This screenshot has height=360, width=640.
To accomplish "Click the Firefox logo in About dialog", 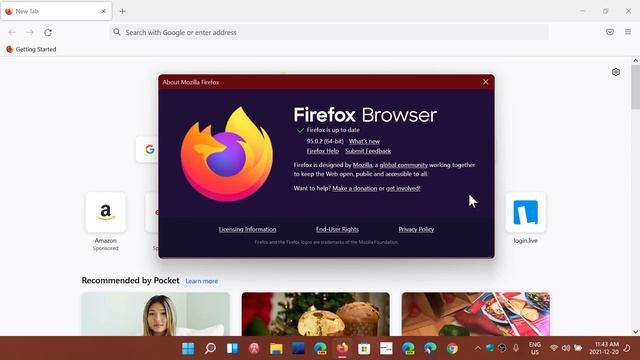I will tap(227, 154).
